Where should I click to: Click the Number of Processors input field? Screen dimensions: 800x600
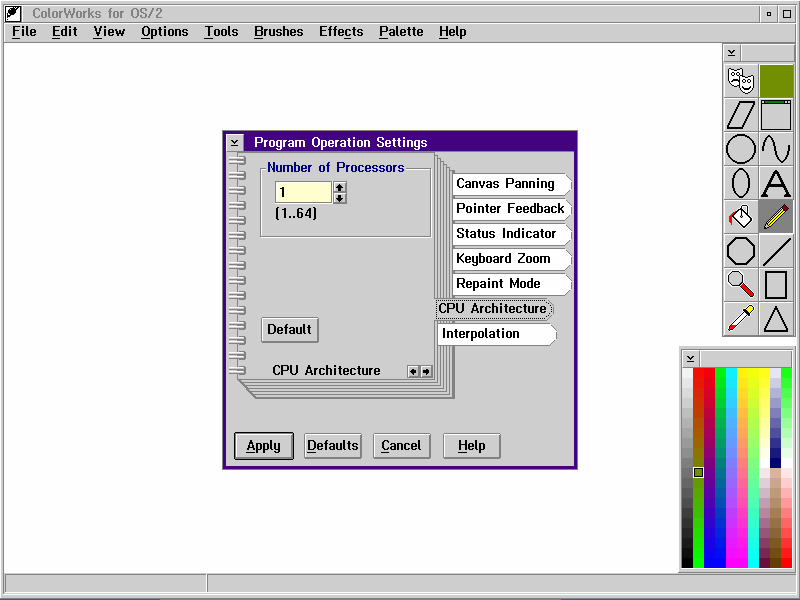pos(304,192)
